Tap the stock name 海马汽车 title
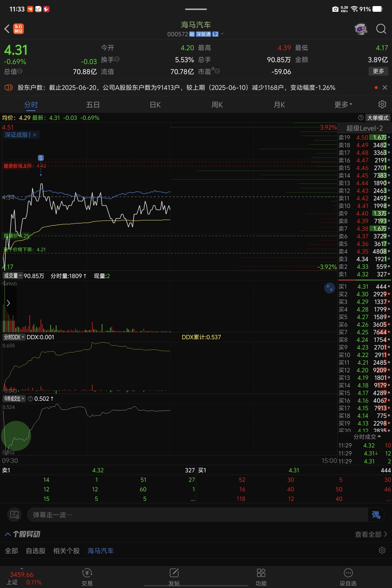 (196, 25)
